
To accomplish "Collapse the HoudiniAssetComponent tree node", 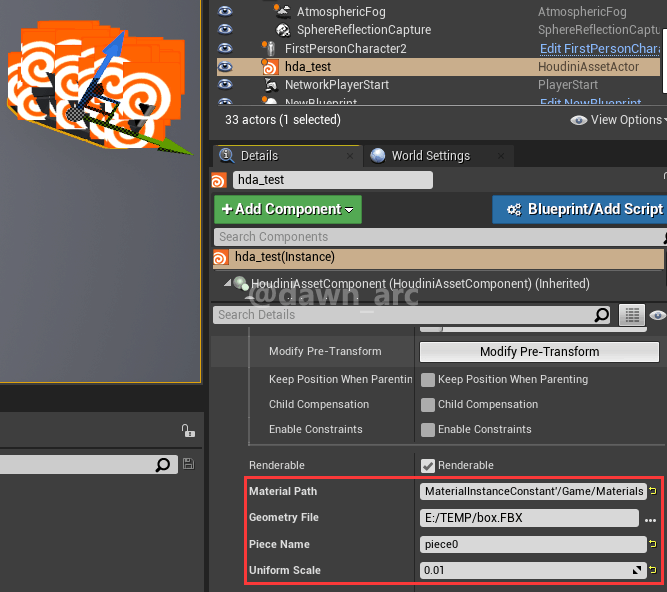I will 228,284.
